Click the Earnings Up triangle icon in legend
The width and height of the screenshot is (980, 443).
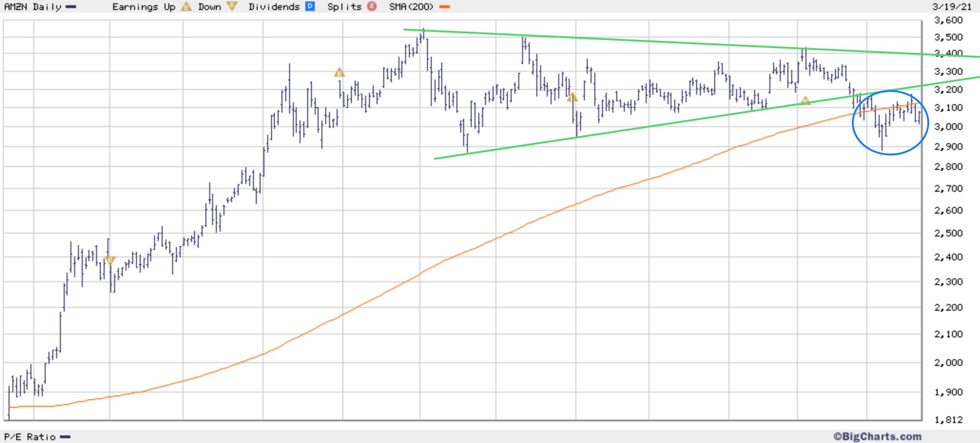[186, 7]
